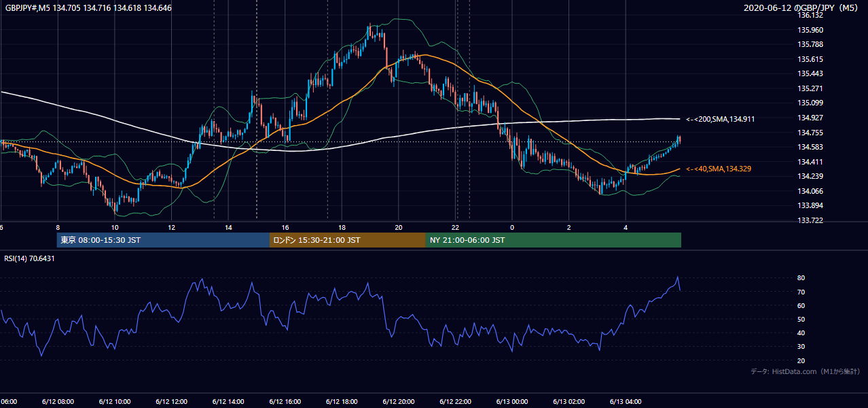Select the 東京 08:00-15:30 JST session bar
Viewport: 868px width, 408px height.
[163, 240]
